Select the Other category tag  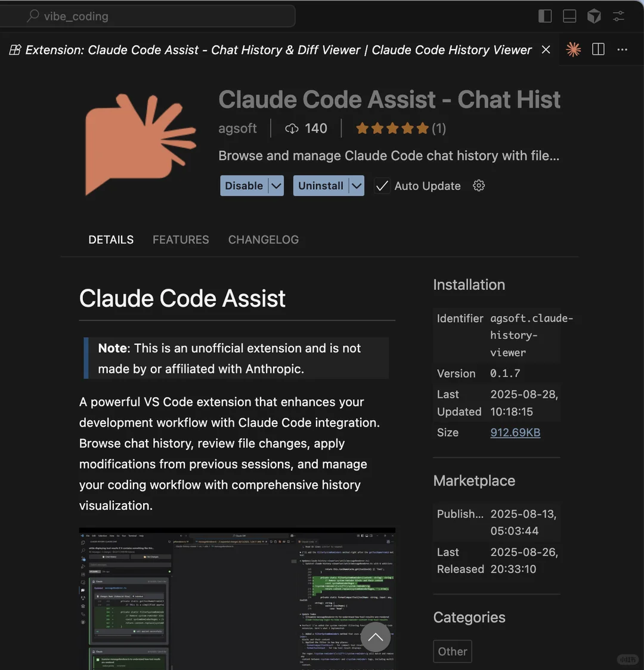click(x=453, y=651)
